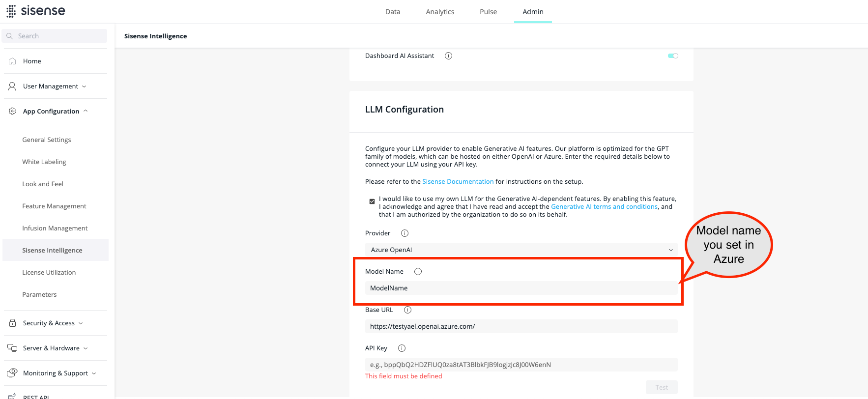Click the Home house icon
The width and height of the screenshot is (868, 399).
(12, 61)
